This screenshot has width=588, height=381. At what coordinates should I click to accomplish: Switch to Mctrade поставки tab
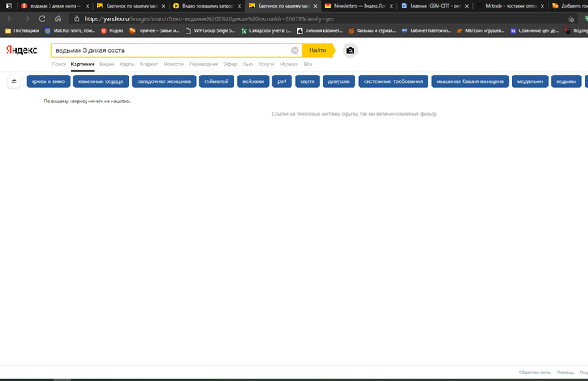point(509,6)
